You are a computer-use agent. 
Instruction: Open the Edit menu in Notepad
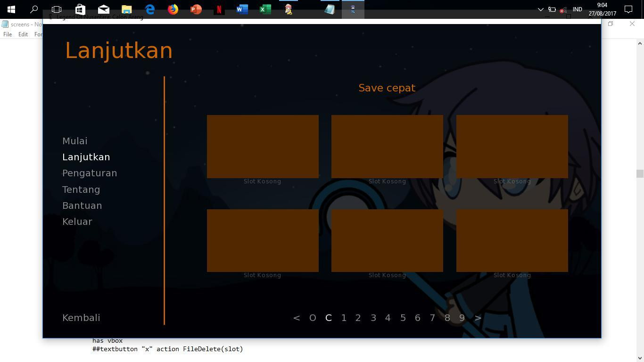[x=23, y=34]
